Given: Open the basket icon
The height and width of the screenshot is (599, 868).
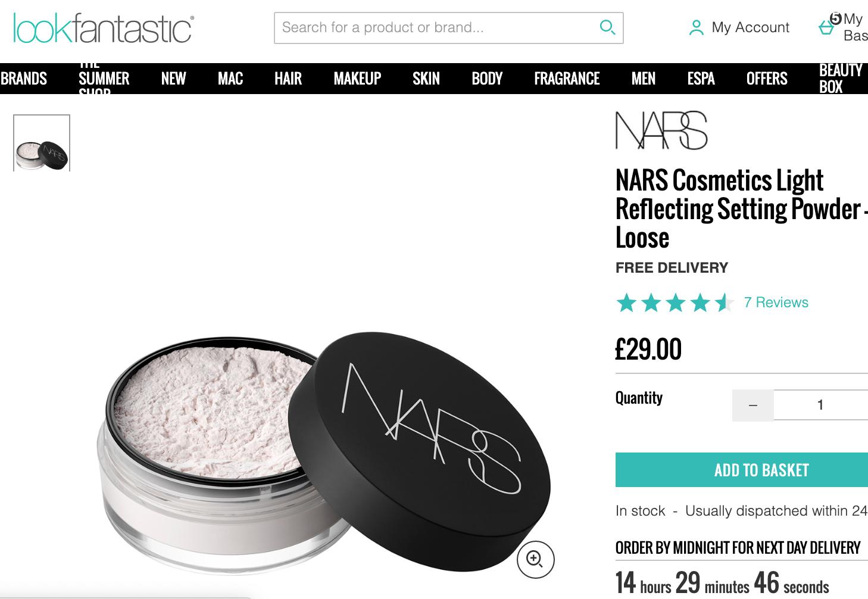Looking at the screenshot, I should [826, 27].
